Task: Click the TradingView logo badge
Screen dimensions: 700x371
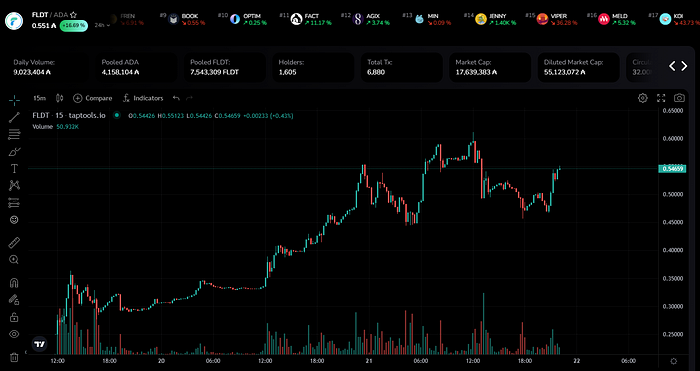Action: point(39,344)
